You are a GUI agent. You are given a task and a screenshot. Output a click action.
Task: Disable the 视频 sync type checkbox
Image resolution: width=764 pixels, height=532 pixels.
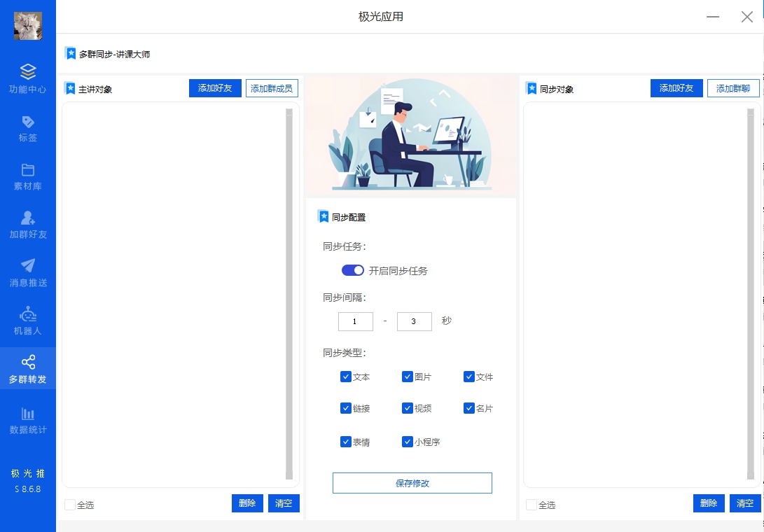tap(408, 408)
